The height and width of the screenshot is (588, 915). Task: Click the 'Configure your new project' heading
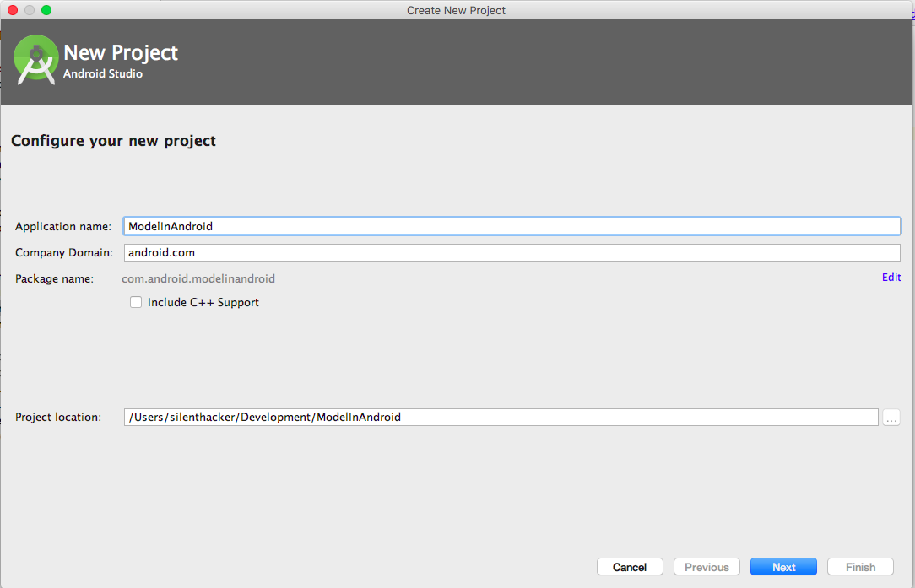113,141
